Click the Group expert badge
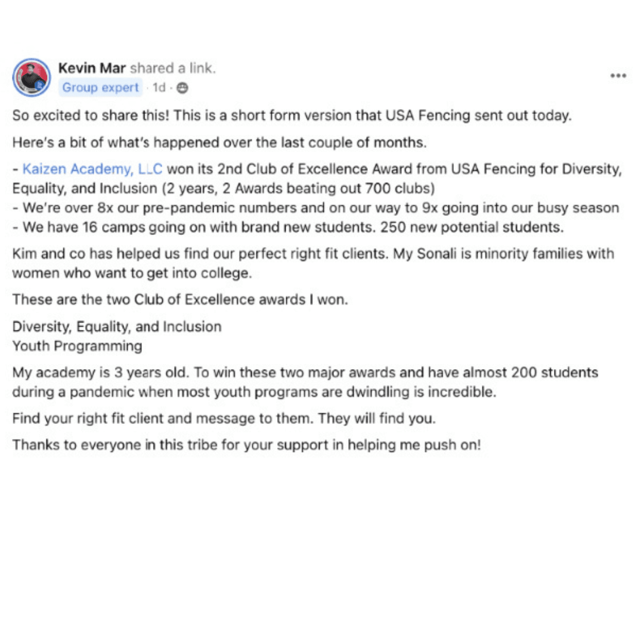 pyautogui.click(x=101, y=88)
